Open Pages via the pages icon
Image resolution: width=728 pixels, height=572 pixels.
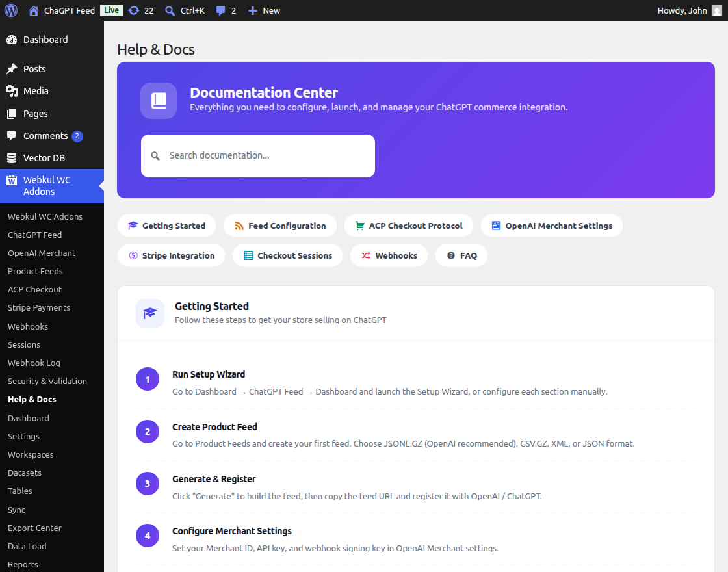12,114
